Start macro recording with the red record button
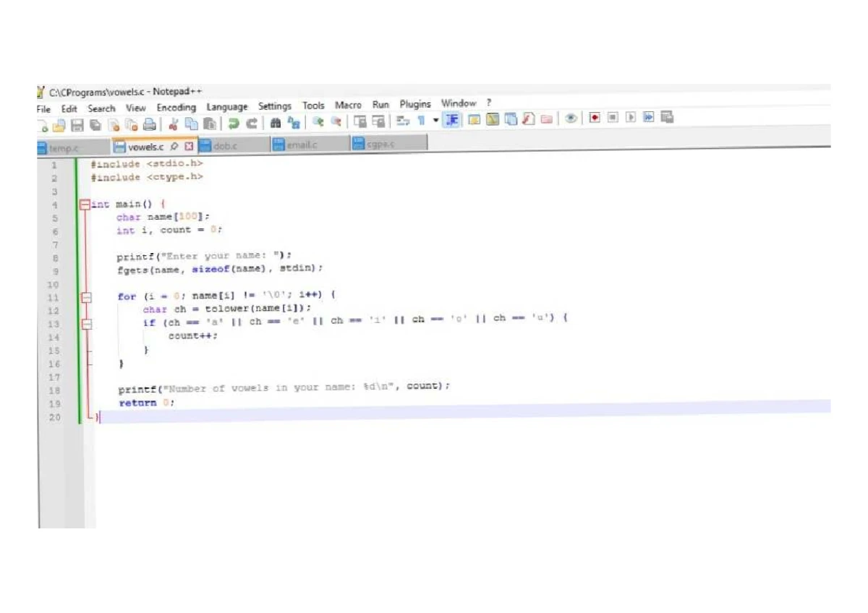The height and width of the screenshot is (613, 868). click(595, 118)
